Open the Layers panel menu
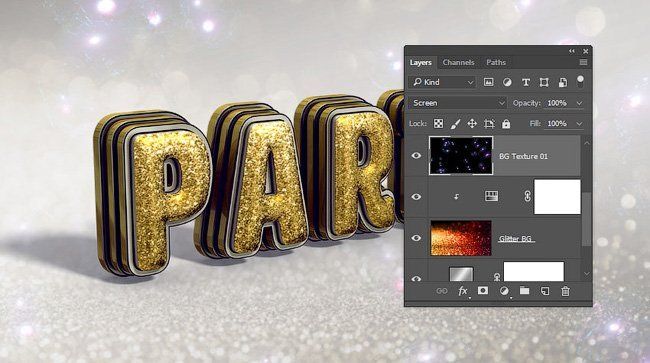 click(x=583, y=62)
